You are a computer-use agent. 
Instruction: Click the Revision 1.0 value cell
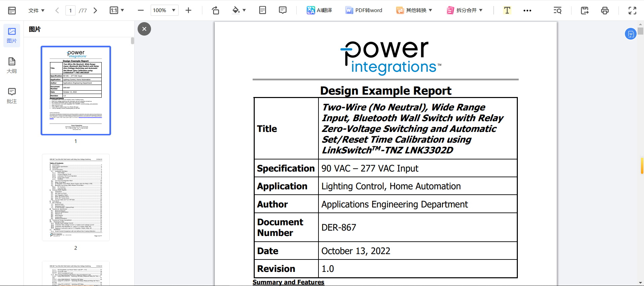417,269
